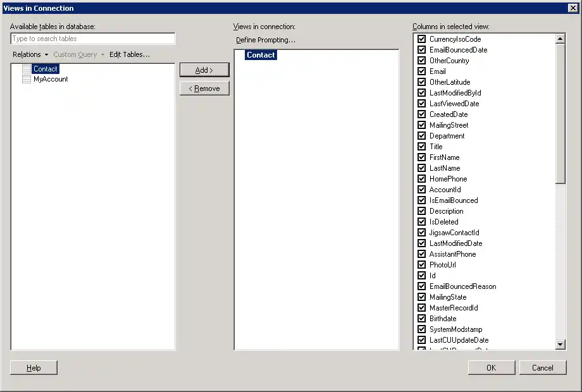The image size is (582, 392).
Task: Uncheck the EmailBouncedDate column
Action: (x=421, y=49)
